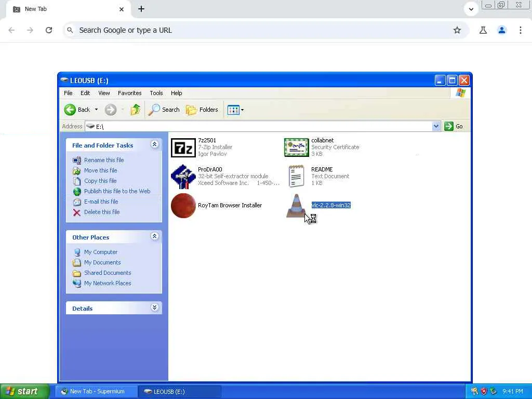Open the browser three-dot menu
Screen dimensions: 532x399
click(521, 30)
